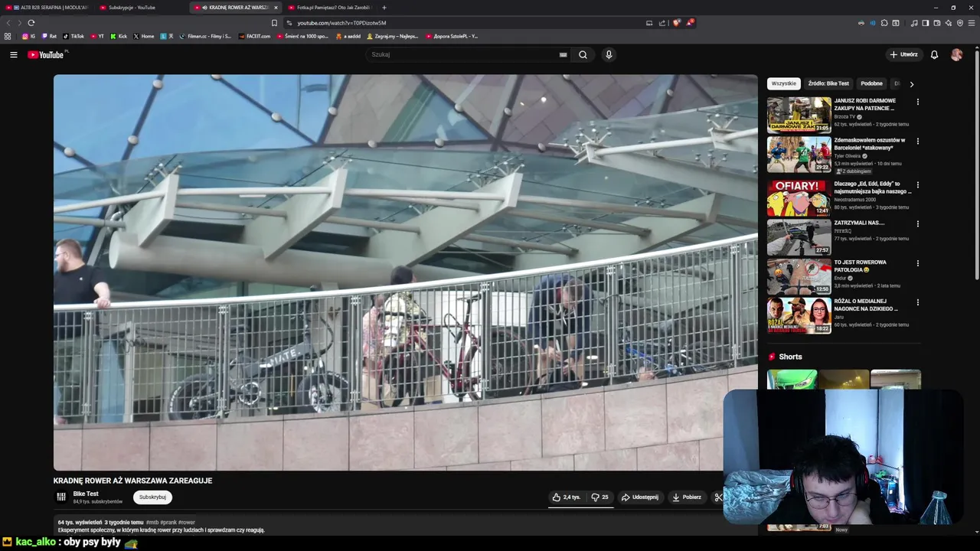Viewport: 980px width, 551px height.
Task: Open the green first Shorts thumbnail
Action: (x=792, y=380)
